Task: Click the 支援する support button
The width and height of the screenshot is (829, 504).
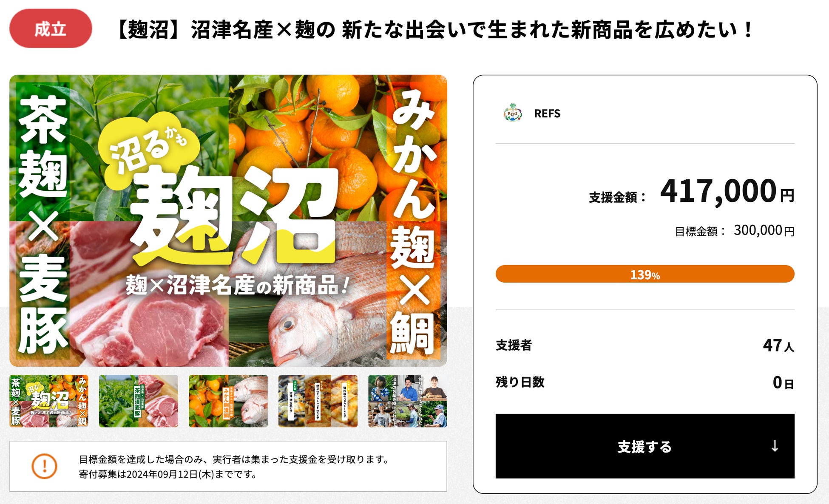Action: (644, 446)
